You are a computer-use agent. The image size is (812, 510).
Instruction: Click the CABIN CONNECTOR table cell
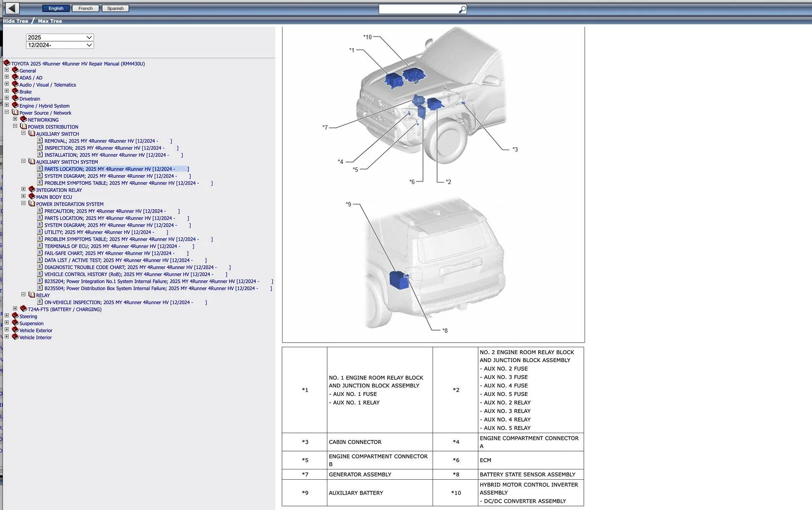380,442
